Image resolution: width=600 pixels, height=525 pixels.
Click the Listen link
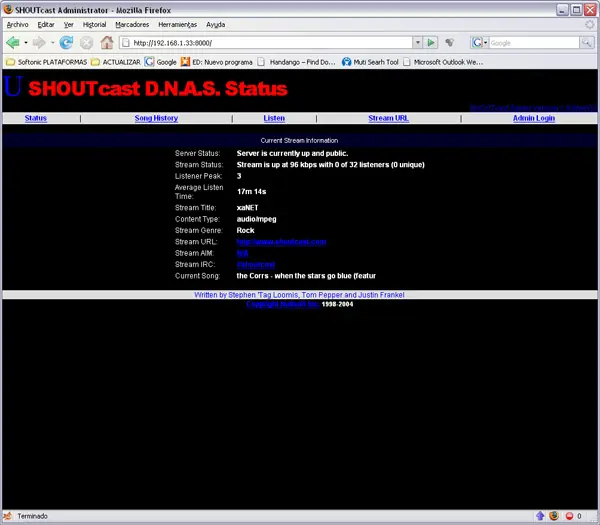274,118
